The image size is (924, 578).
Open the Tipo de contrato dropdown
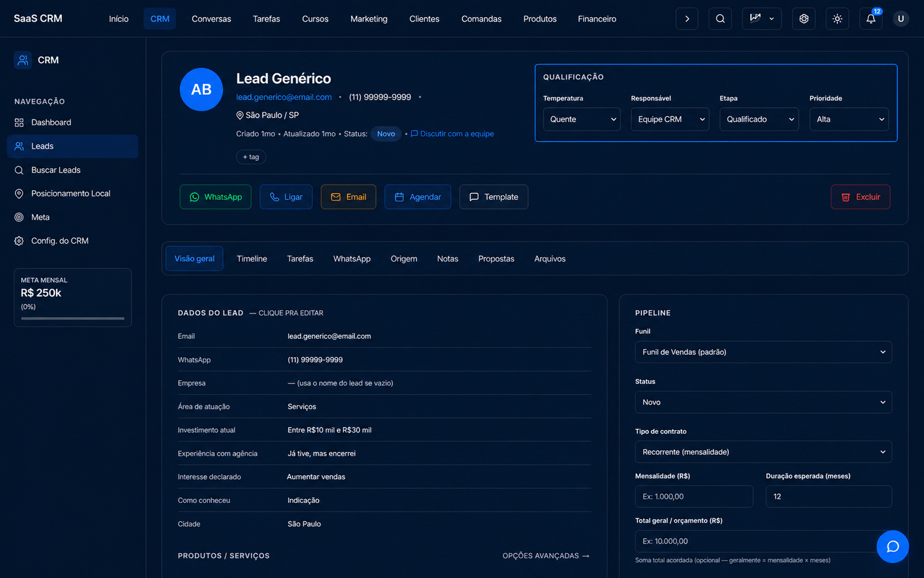763,452
